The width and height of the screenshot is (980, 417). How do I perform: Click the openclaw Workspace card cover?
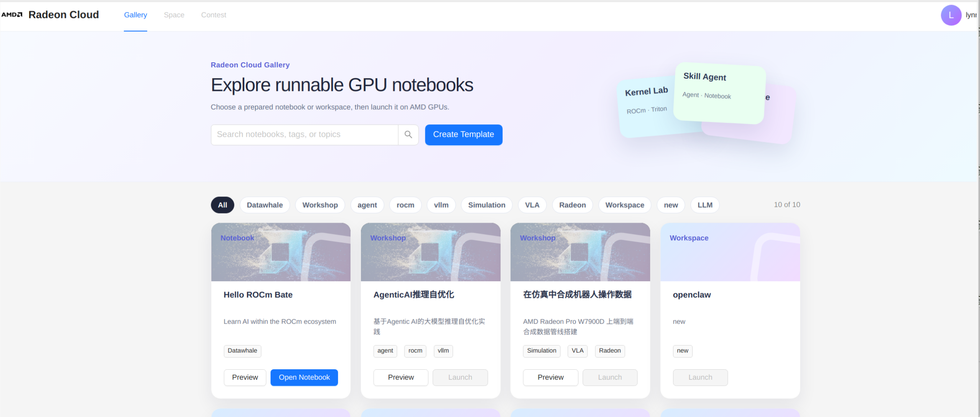(x=730, y=252)
